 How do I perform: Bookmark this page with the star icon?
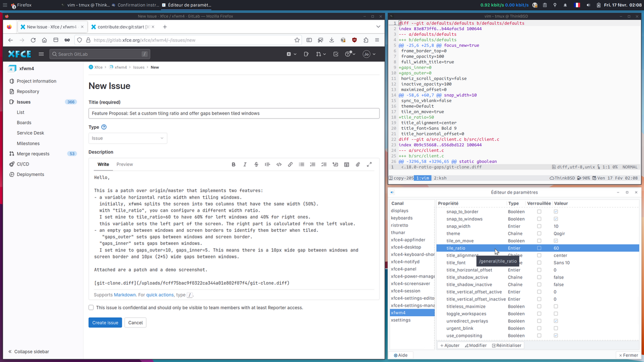297,40
